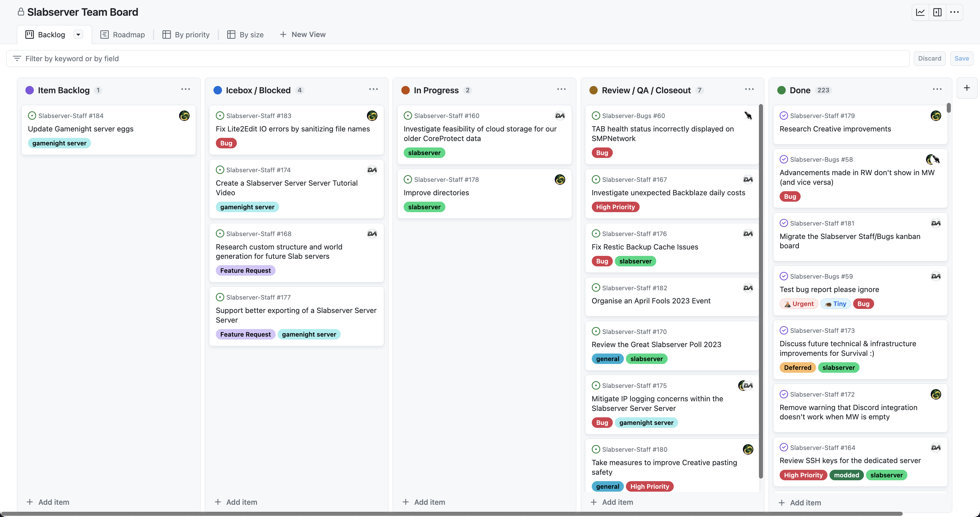
Task: Open Item Backlog column options menu
Action: (x=186, y=89)
